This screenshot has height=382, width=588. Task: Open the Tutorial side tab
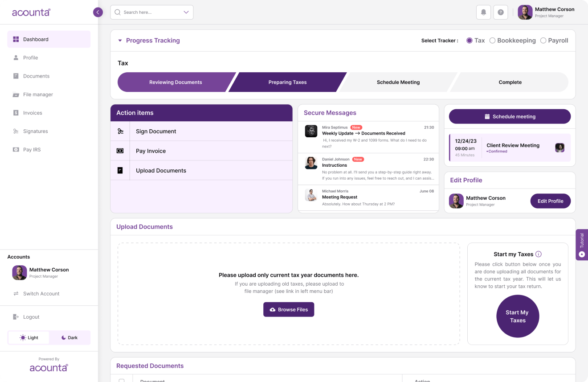click(x=582, y=245)
